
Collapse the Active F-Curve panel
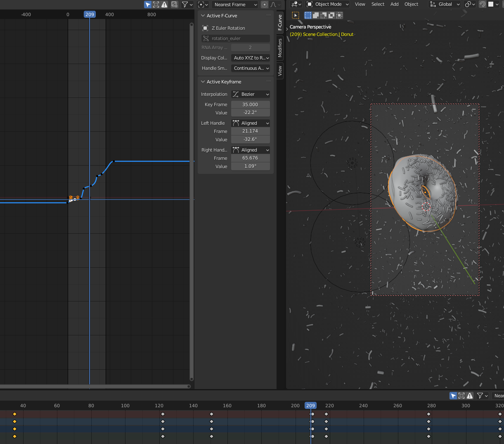click(203, 16)
